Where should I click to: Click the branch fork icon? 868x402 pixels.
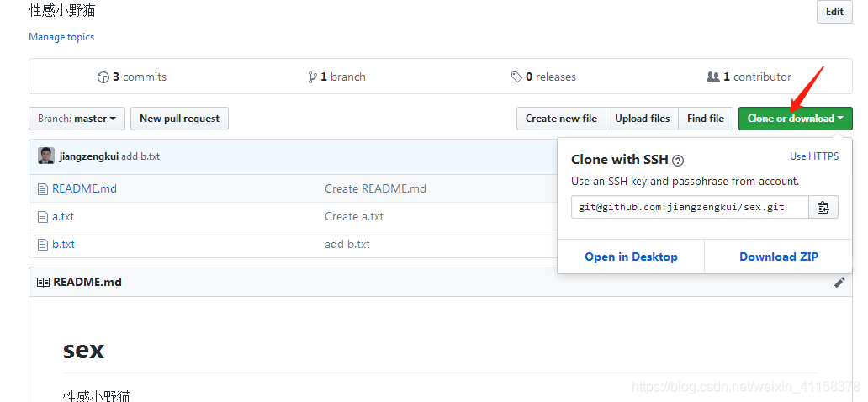[312, 77]
